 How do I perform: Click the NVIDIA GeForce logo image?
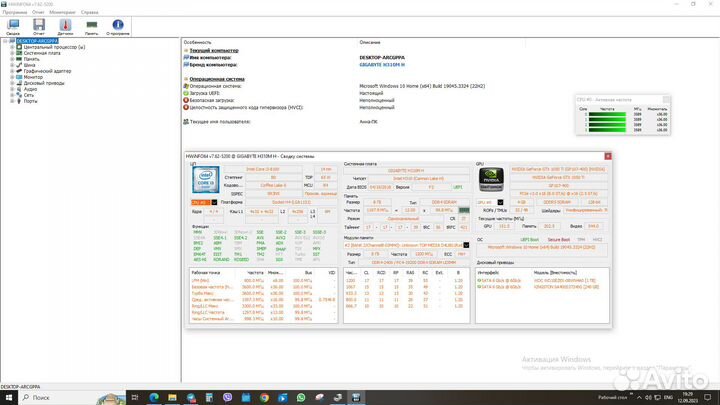point(491,179)
